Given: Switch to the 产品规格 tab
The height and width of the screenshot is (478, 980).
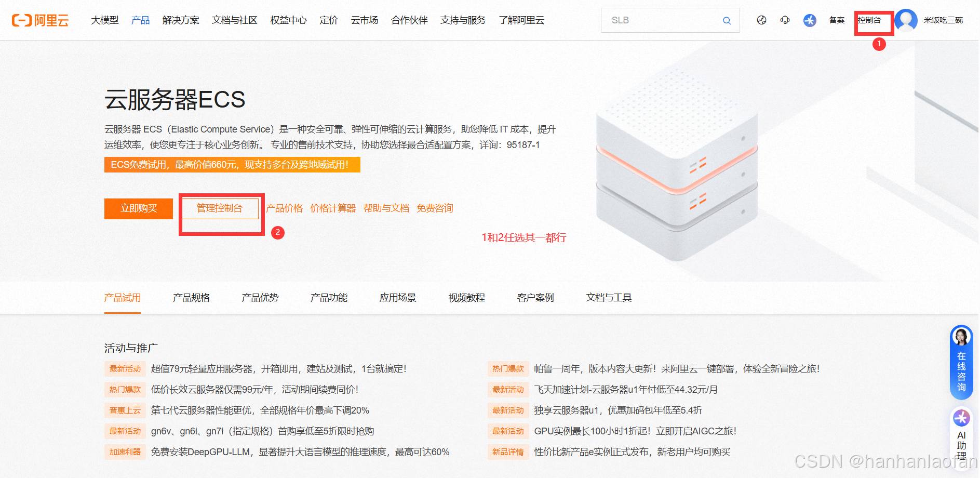Looking at the screenshot, I should tap(192, 298).
